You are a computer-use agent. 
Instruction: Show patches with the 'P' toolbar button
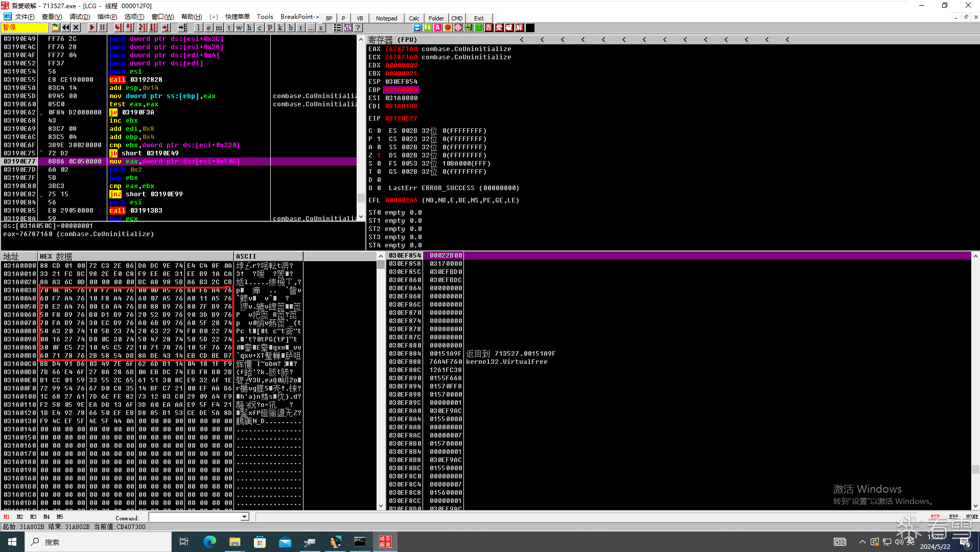[270, 28]
